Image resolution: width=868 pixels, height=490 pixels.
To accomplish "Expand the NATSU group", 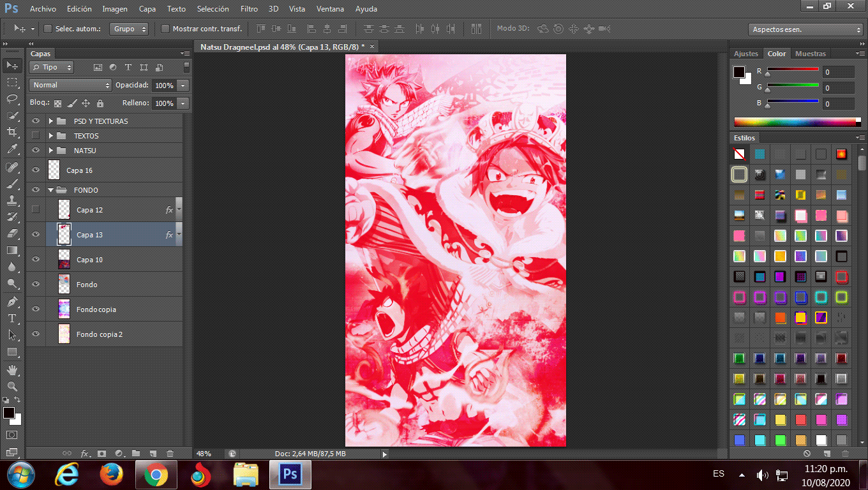I will point(50,151).
